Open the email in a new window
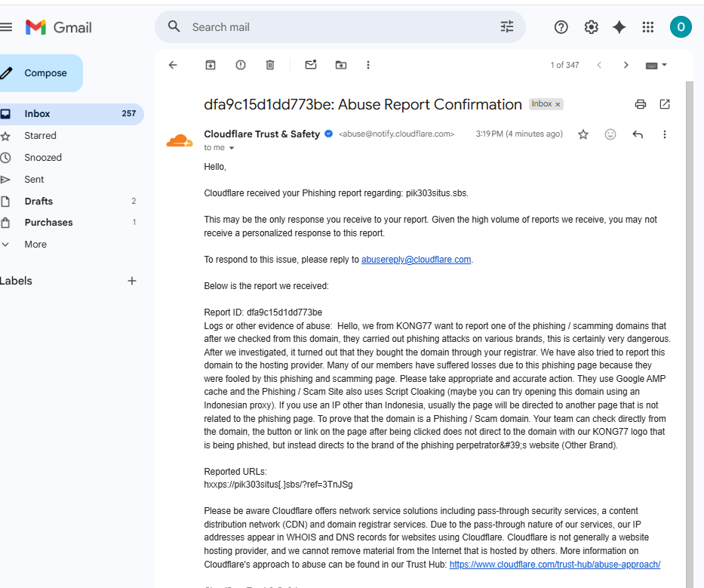 [x=665, y=104]
